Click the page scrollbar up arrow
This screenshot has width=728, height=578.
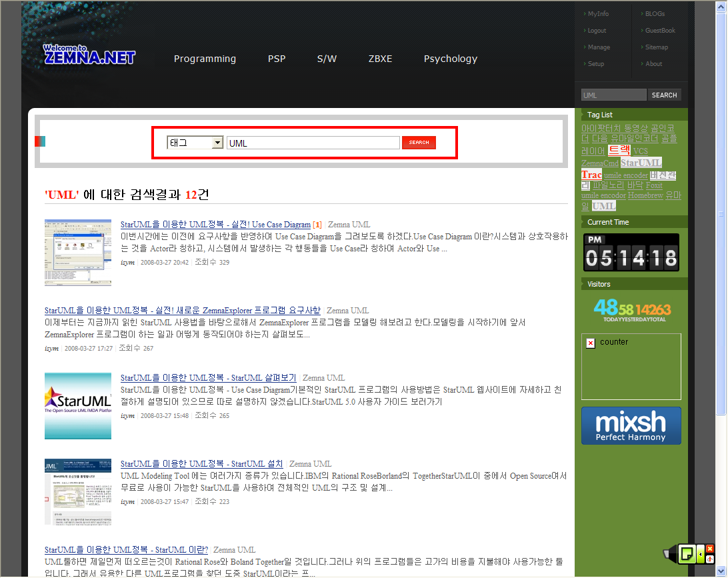coord(721,6)
